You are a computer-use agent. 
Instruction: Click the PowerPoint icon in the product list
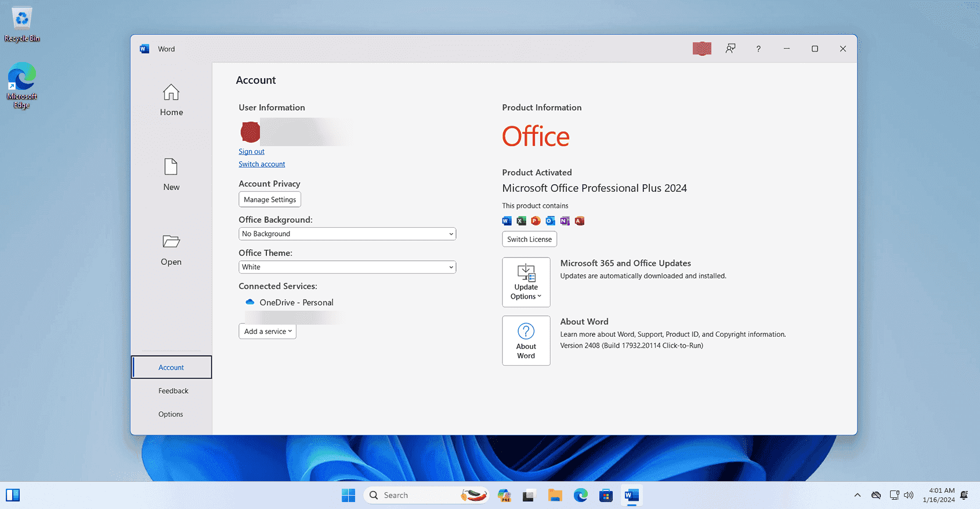coord(536,221)
